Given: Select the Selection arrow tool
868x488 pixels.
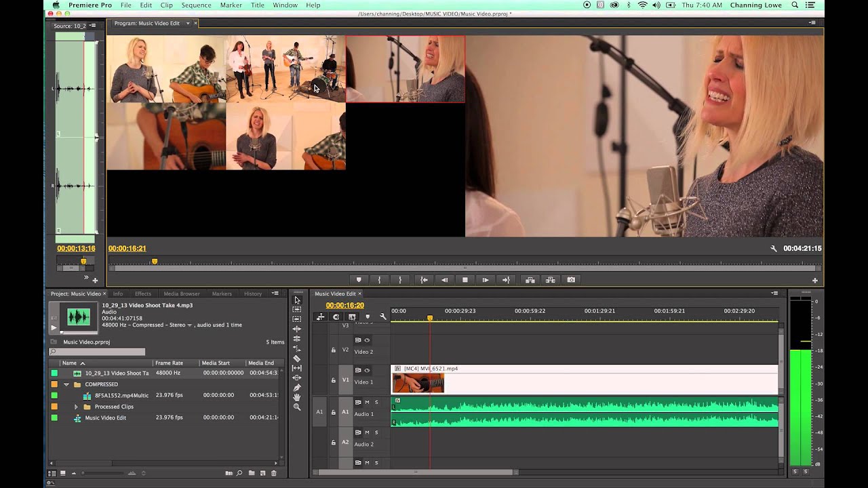Looking at the screenshot, I should tap(297, 300).
